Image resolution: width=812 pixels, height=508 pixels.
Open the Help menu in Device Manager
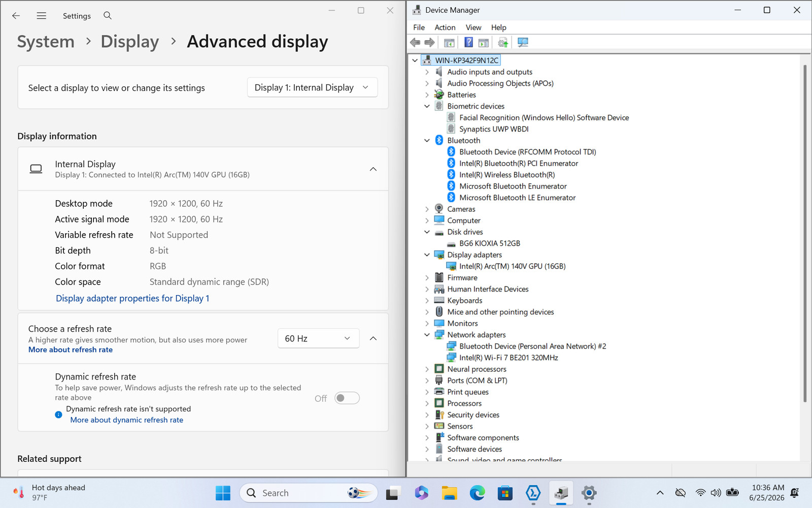click(498, 27)
